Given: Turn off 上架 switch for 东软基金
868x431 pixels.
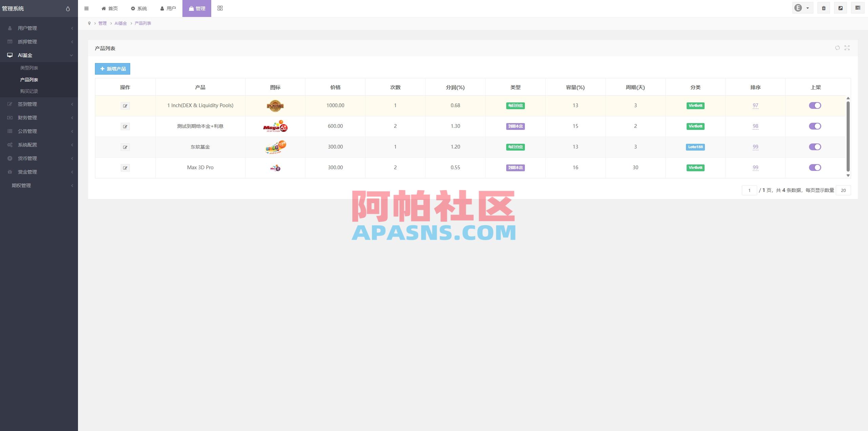Looking at the screenshot, I should pyautogui.click(x=815, y=147).
